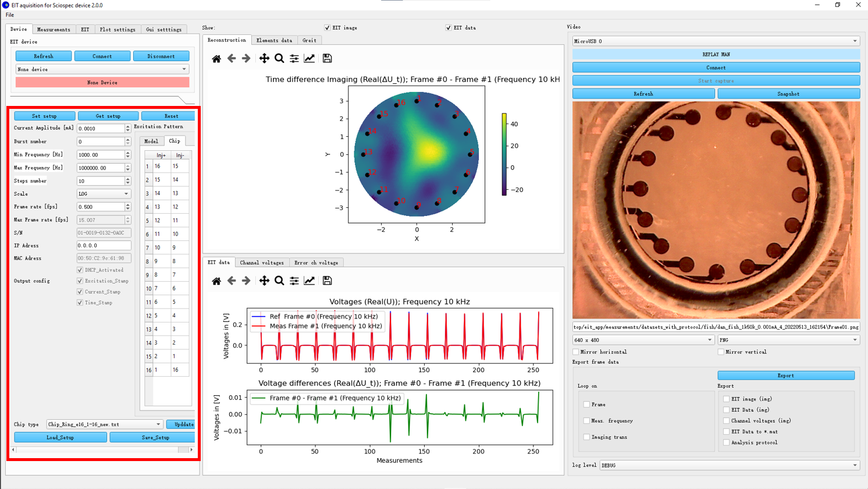Click the Min Frequency input field
The width and height of the screenshot is (868, 489).
pyautogui.click(x=101, y=155)
